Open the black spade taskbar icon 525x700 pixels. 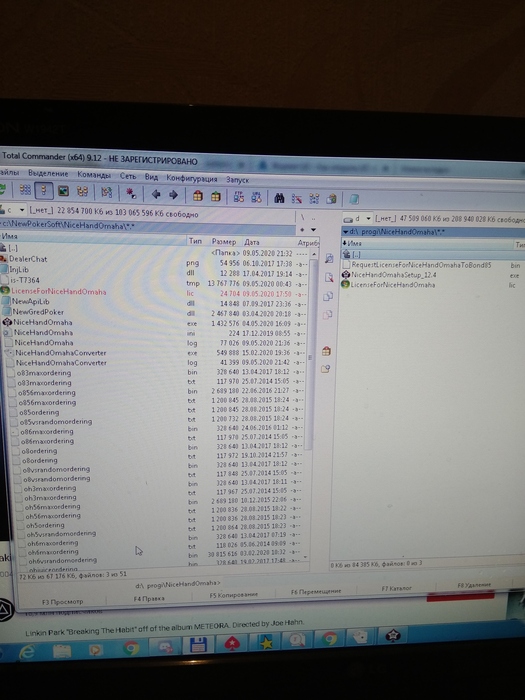[393, 636]
